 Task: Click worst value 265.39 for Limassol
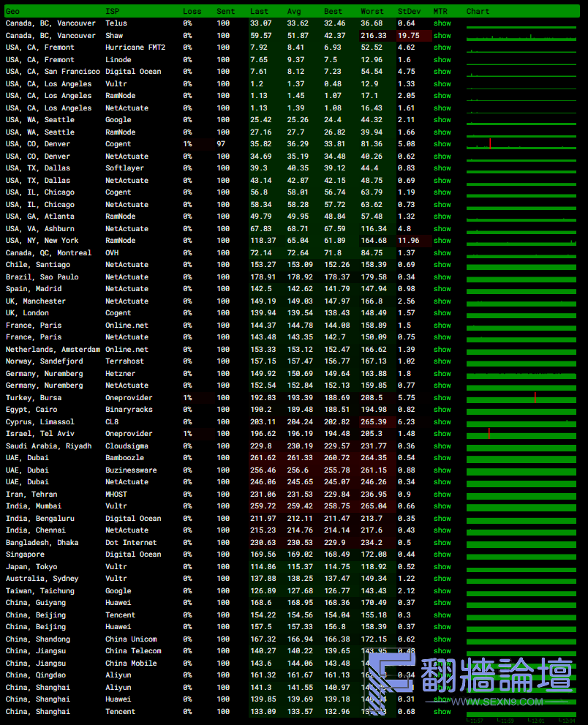[x=374, y=421]
